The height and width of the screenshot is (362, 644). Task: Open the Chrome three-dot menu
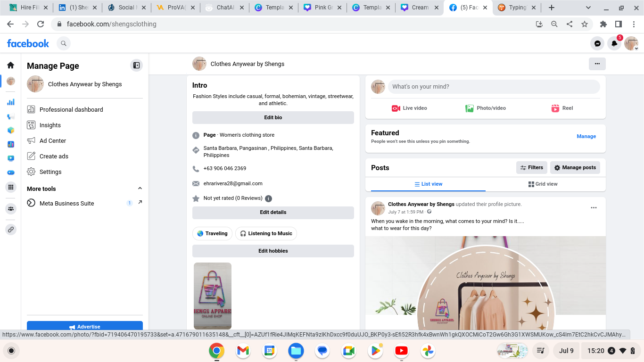(x=634, y=24)
